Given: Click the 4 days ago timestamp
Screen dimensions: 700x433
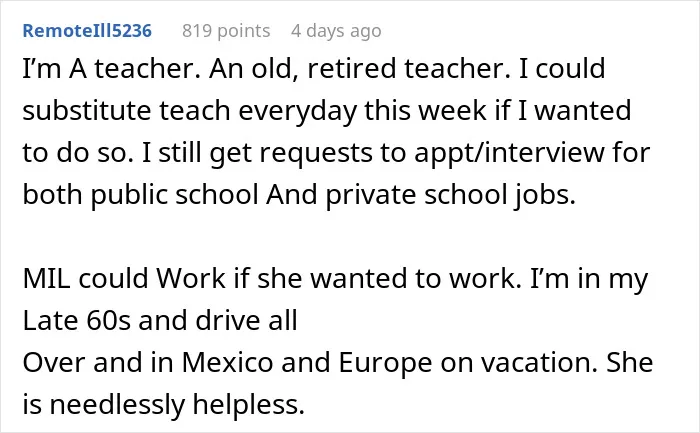Looking at the screenshot, I should 336,31.
